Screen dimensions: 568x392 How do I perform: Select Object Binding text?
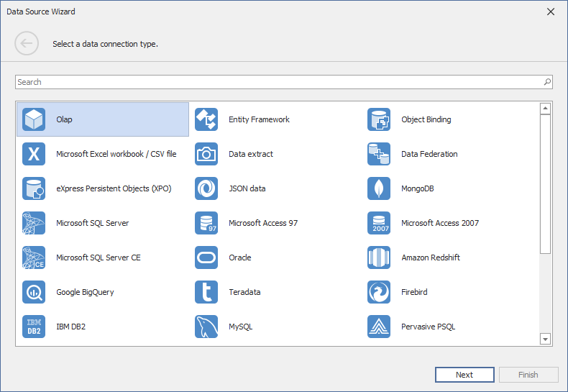point(426,119)
